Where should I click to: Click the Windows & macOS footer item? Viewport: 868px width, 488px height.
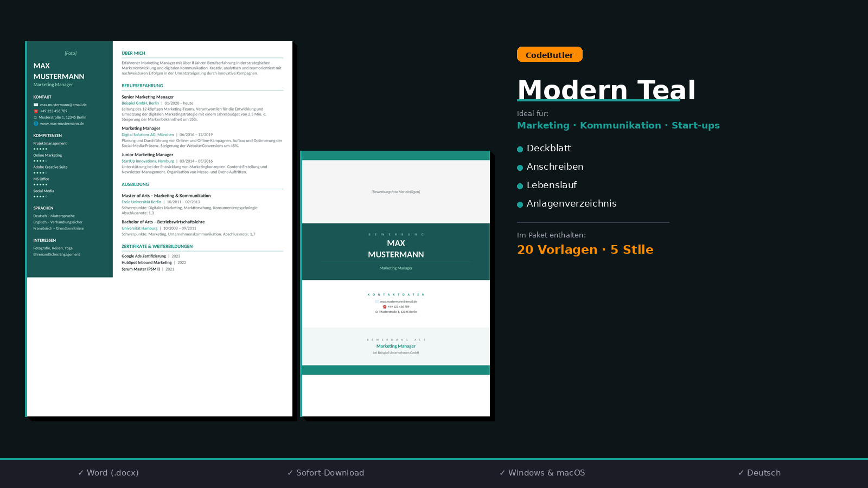[x=542, y=473]
